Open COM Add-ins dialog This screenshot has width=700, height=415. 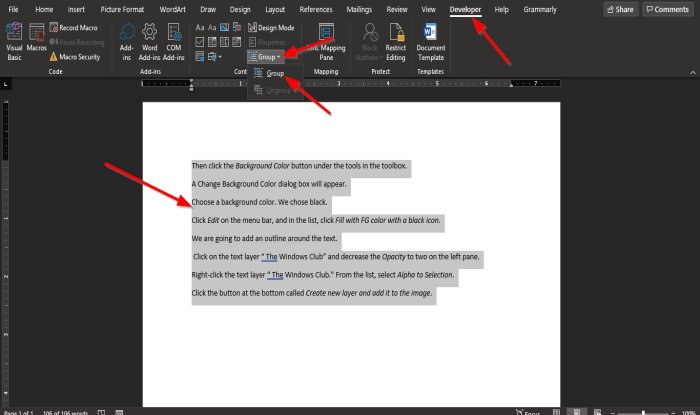coord(174,45)
